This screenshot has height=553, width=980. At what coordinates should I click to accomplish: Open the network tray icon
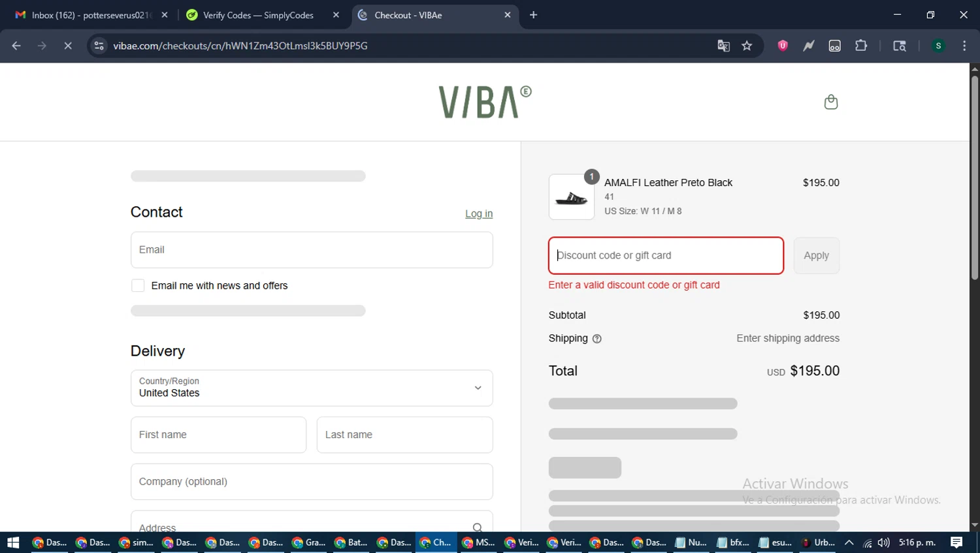pyautogui.click(x=867, y=543)
